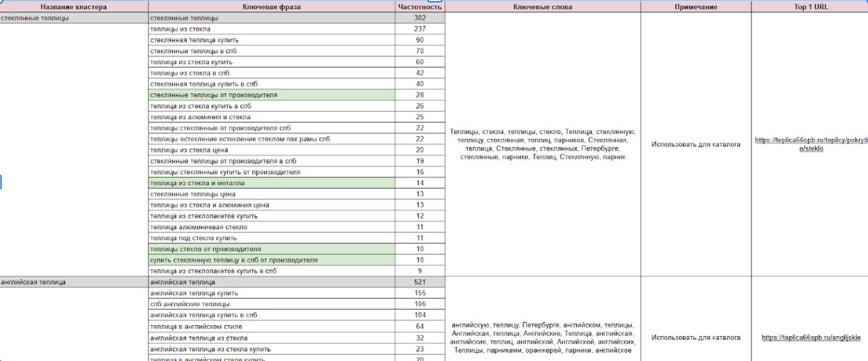Click cluster name cell 'английская теплица' in first column
Viewport: 868px width, 361px height.
(x=74, y=282)
